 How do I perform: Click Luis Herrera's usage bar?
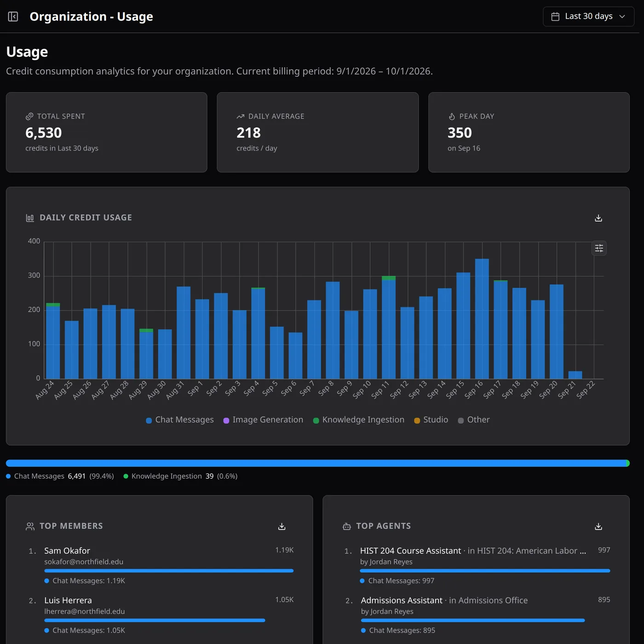click(x=155, y=621)
